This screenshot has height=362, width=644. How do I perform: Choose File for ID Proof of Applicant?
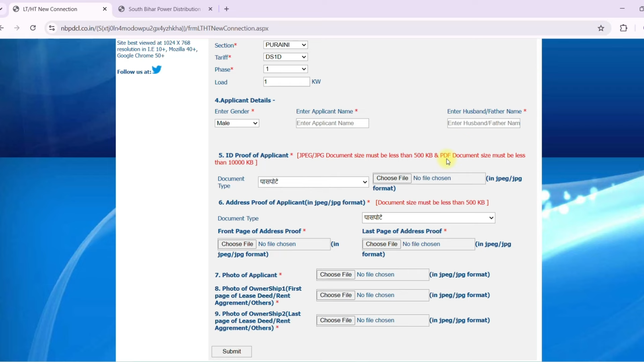(392, 178)
